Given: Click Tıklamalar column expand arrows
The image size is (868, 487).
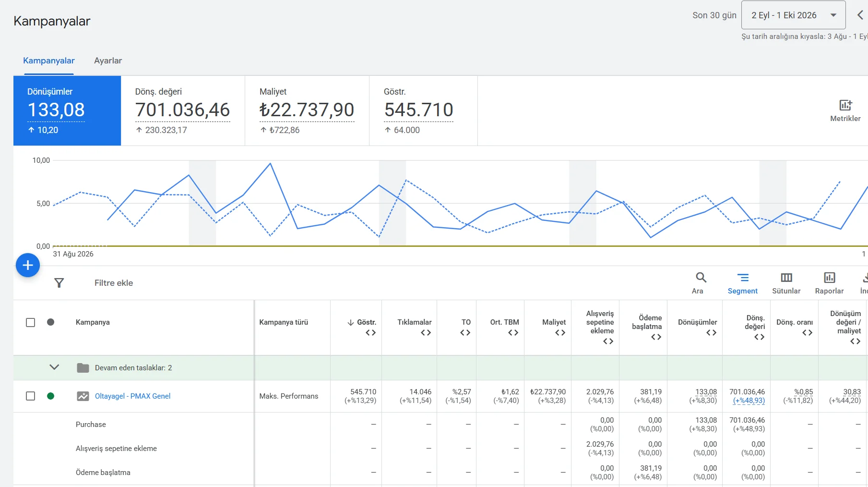Looking at the screenshot, I should point(426,333).
